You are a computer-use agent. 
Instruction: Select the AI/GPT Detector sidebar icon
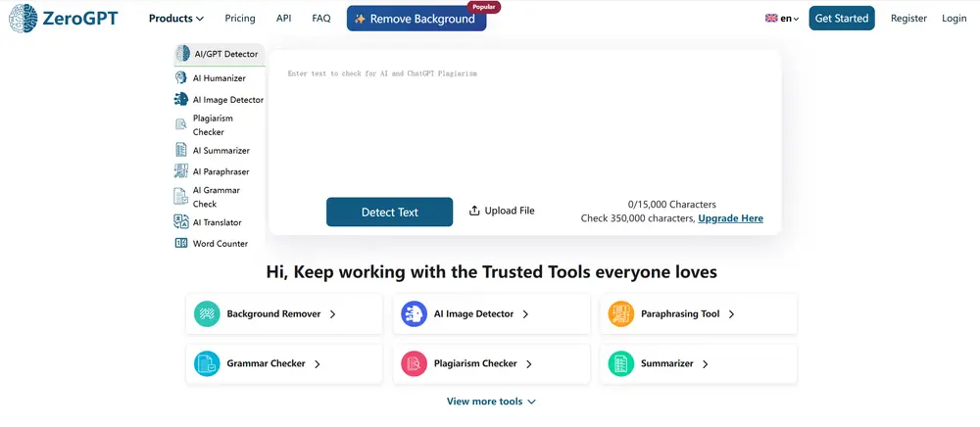click(x=182, y=54)
